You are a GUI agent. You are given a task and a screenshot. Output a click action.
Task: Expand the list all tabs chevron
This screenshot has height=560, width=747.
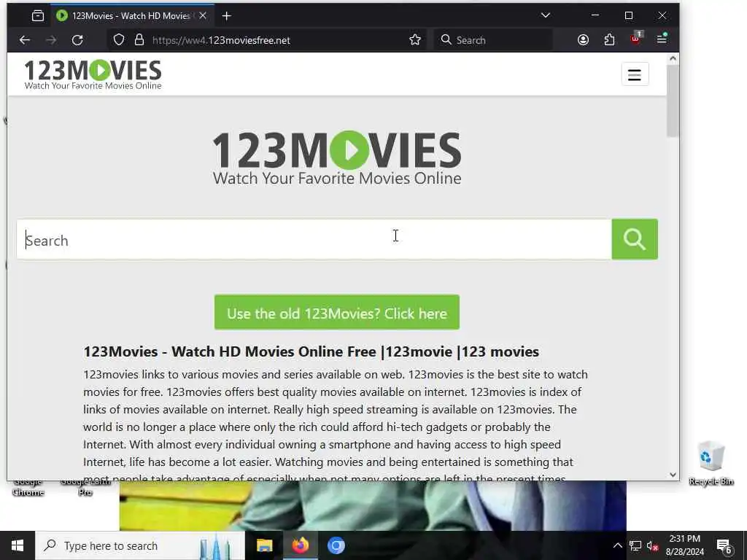(546, 15)
